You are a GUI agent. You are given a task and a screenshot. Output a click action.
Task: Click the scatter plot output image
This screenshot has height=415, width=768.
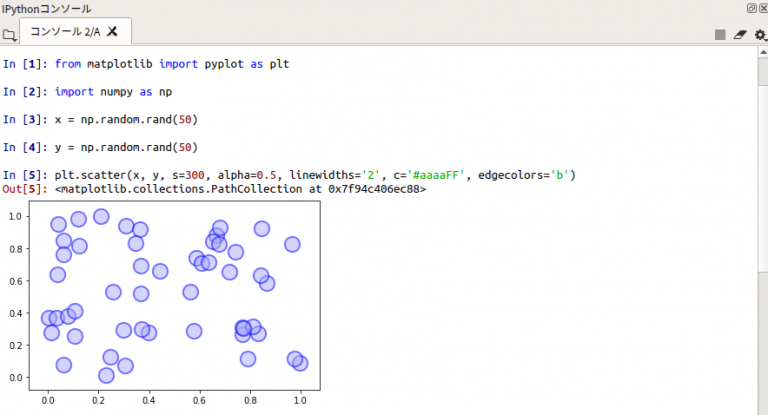coord(173,296)
